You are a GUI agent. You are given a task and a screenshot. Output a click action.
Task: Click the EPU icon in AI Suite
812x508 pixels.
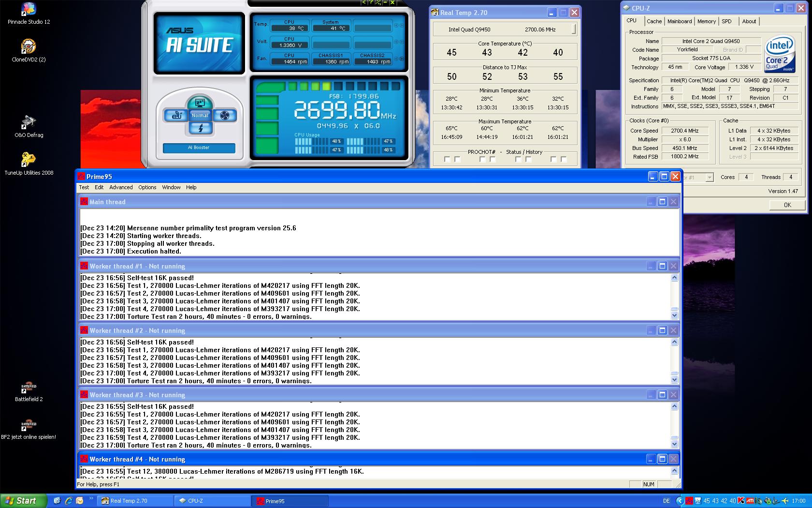click(x=175, y=115)
